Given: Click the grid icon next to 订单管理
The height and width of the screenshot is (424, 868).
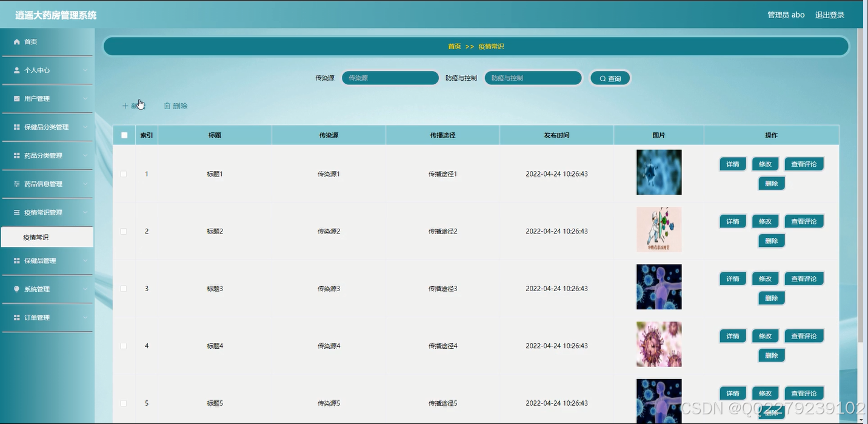Looking at the screenshot, I should 16,317.
